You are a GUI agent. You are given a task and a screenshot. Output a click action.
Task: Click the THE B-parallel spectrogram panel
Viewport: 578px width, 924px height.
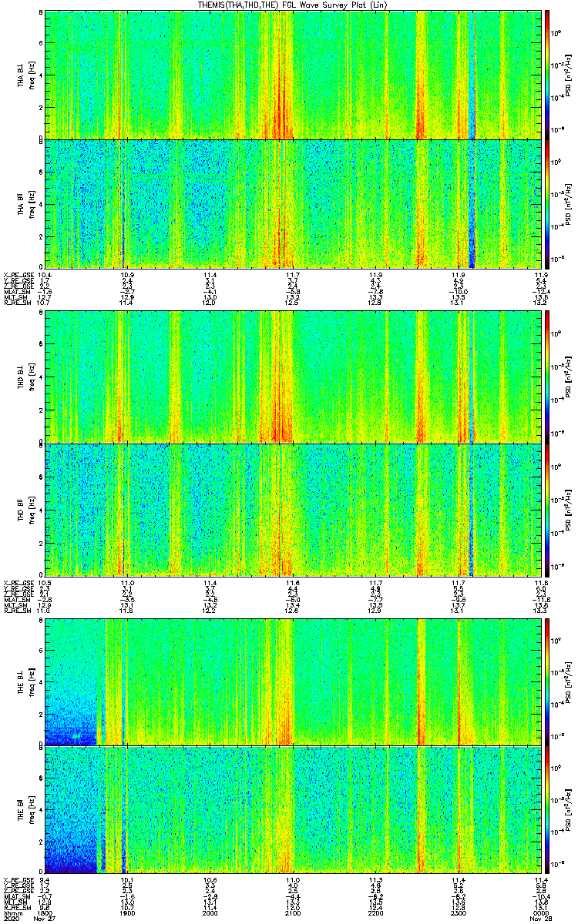[292, 810]
